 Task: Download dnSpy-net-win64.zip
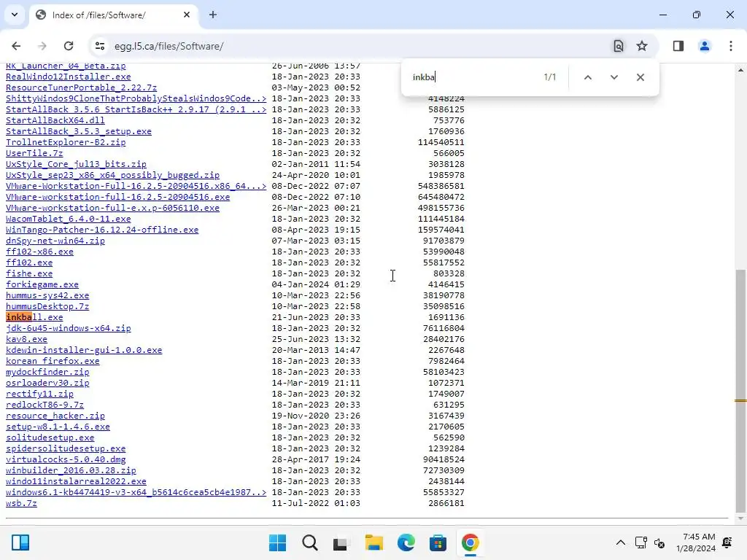[55, 241]
